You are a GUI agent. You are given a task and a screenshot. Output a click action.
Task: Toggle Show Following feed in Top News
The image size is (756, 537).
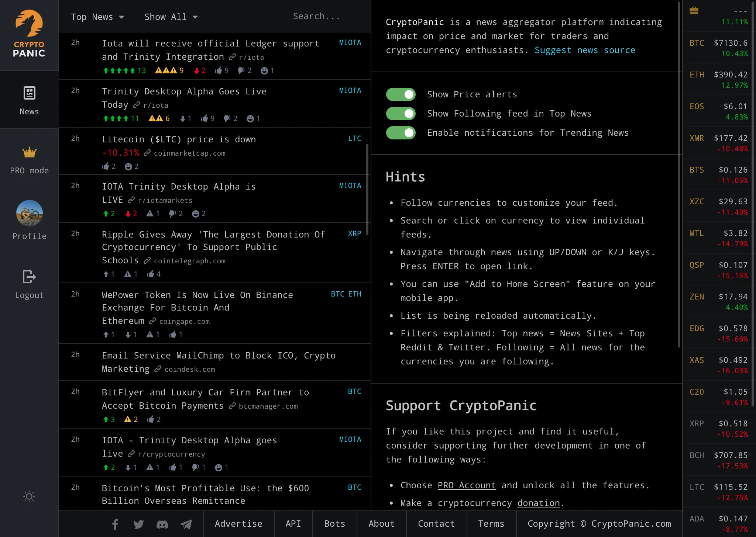pyautogui.click(x=401, y=114)
